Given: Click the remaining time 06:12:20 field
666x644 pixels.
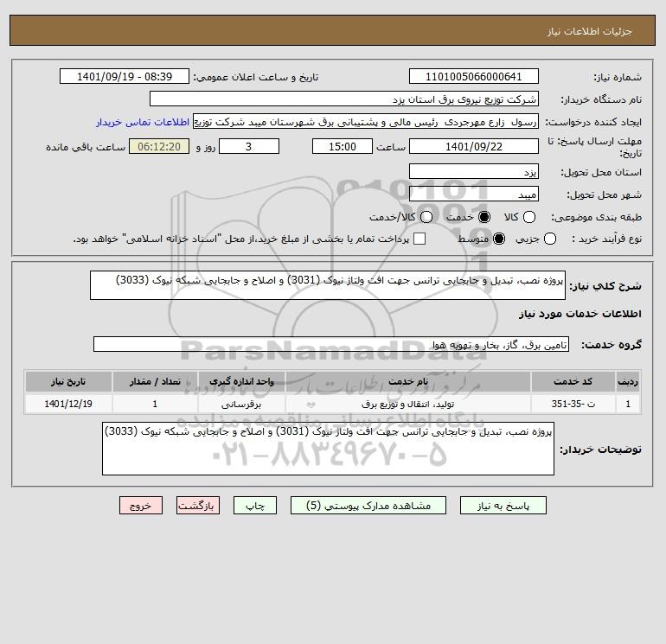Looking at the screenshot, I should click(x=159, y=146).
